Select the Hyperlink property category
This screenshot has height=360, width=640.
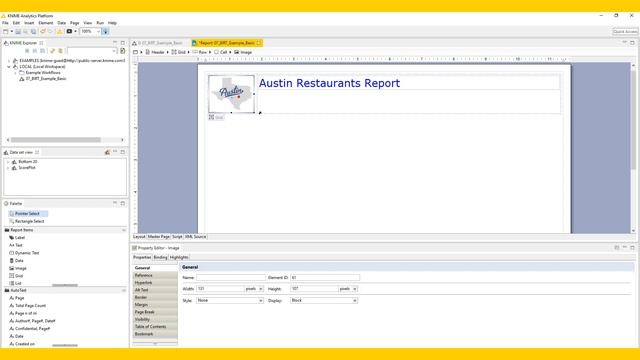(x=155, y=283)
